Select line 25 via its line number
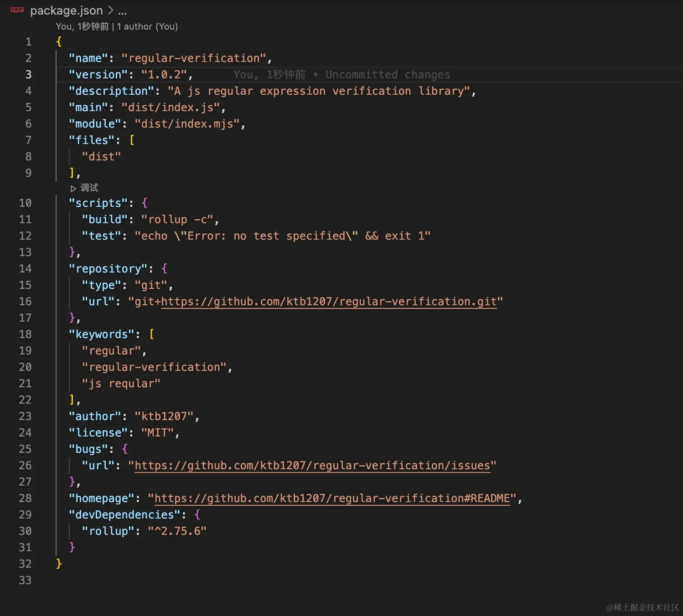The height and width of the screenshot is (616, 683). [x=25, y=449]
